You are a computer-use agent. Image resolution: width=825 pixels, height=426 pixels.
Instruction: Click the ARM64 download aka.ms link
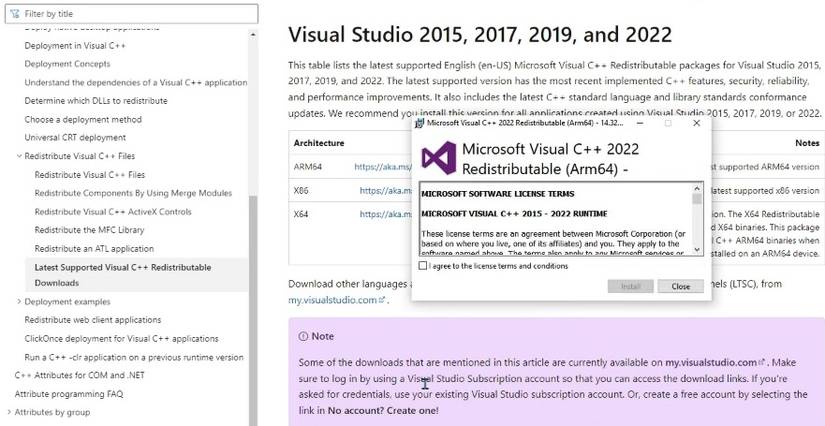382,167
